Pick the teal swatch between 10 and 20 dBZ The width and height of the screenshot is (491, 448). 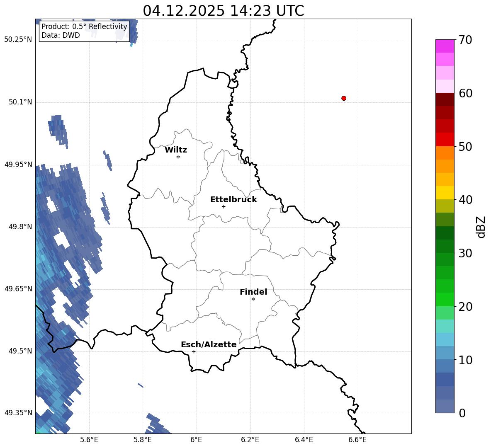point(445,326)
